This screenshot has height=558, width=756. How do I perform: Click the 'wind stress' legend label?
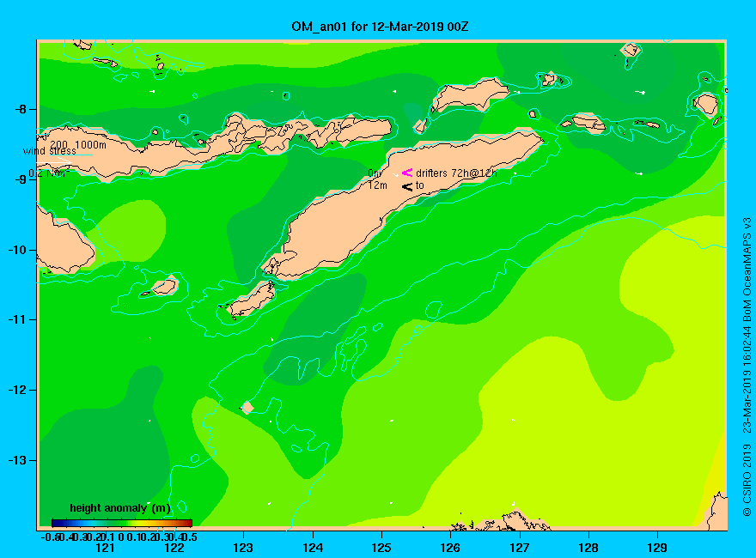(x=49, y=151)
